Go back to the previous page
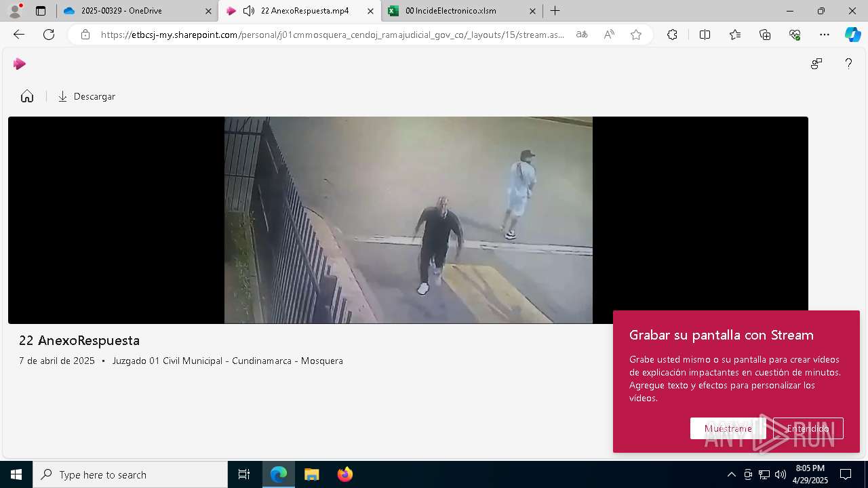The image size is (868, 488). pyautogui.click(x=19, y=35)
